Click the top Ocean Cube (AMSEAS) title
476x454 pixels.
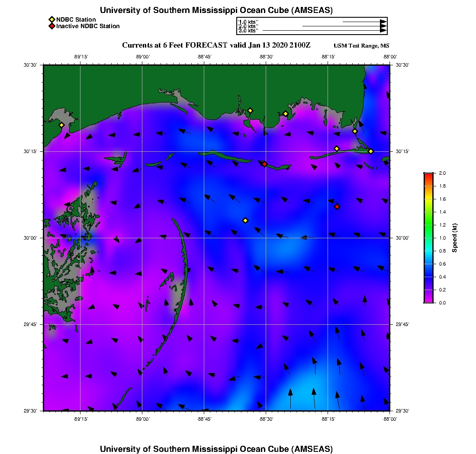(216, 10)
